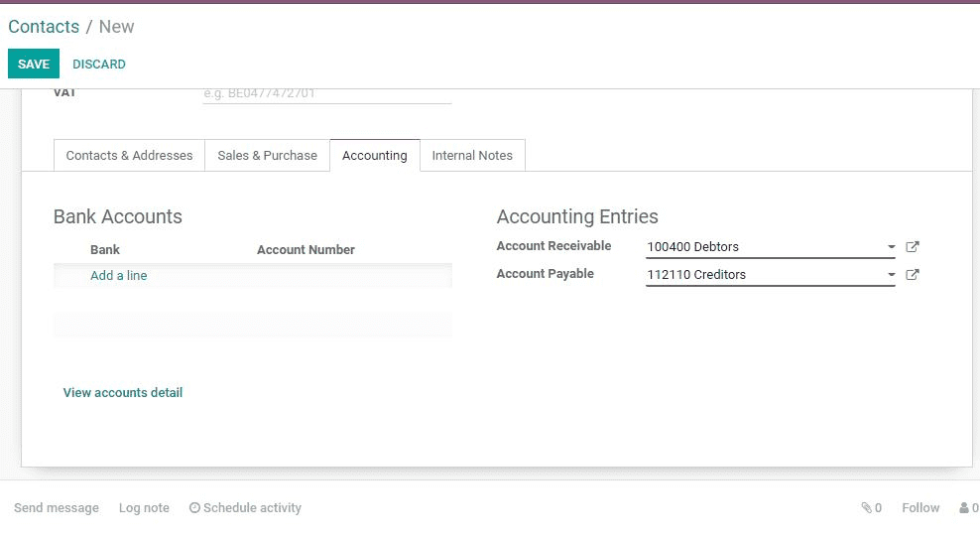Click Log note in the chatter

coord(144,508)
